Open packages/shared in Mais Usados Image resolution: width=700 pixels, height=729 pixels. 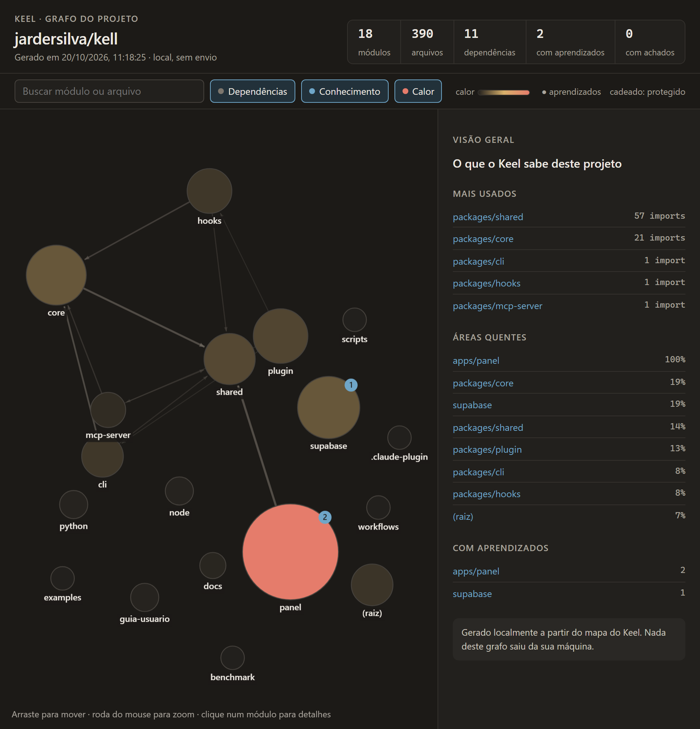click(x=487, y=217)
